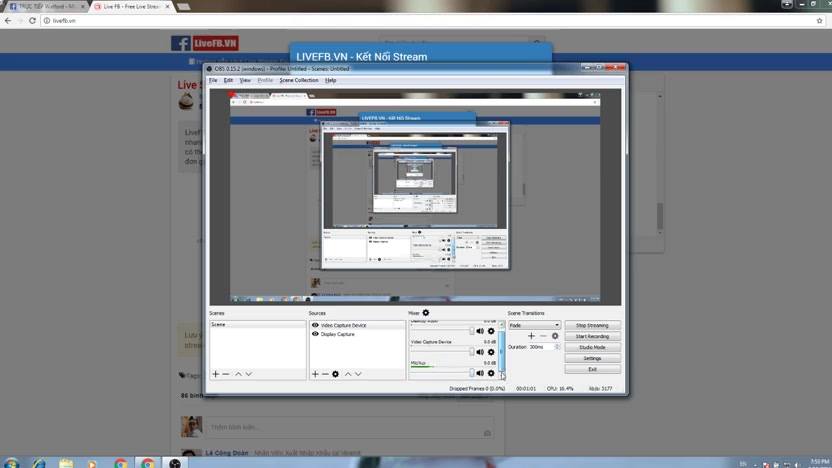This screenshot has height=468, width=832.
Task: Move source down in Sources list
Action: click(359, 374)
